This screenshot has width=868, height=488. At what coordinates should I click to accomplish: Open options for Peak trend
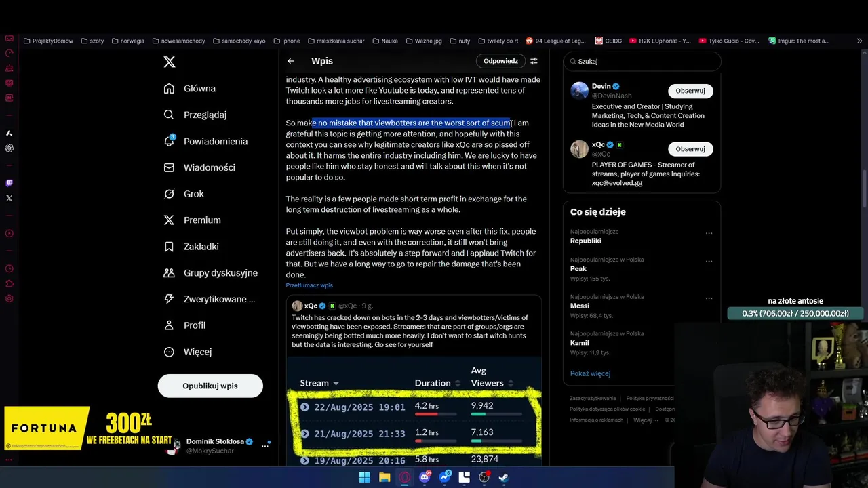coord(709,261)
